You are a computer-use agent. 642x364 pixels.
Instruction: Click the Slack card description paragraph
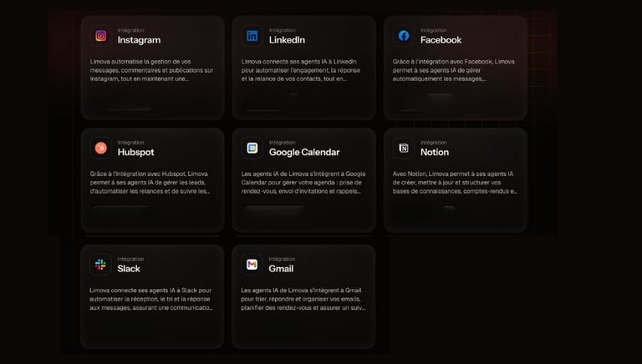coord(150,299)
